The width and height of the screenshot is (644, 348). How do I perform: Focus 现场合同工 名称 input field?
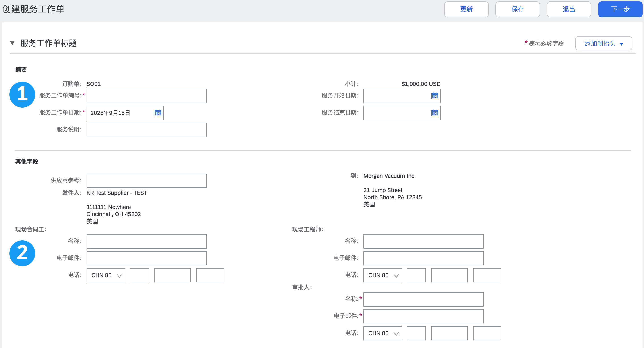pos(147,241)
